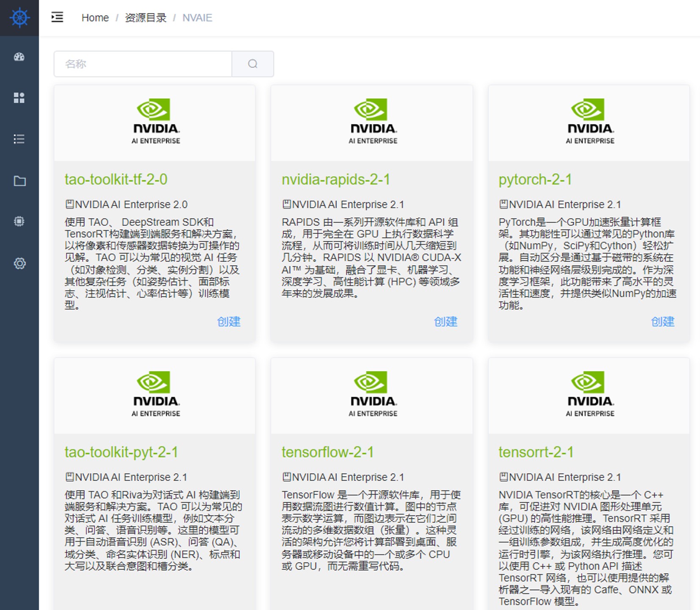Click NVIDIA AI Enterprise 2.1 label on tensorflow card
Viewport: 700px width, 610px height.
click(x=343, y=477)
